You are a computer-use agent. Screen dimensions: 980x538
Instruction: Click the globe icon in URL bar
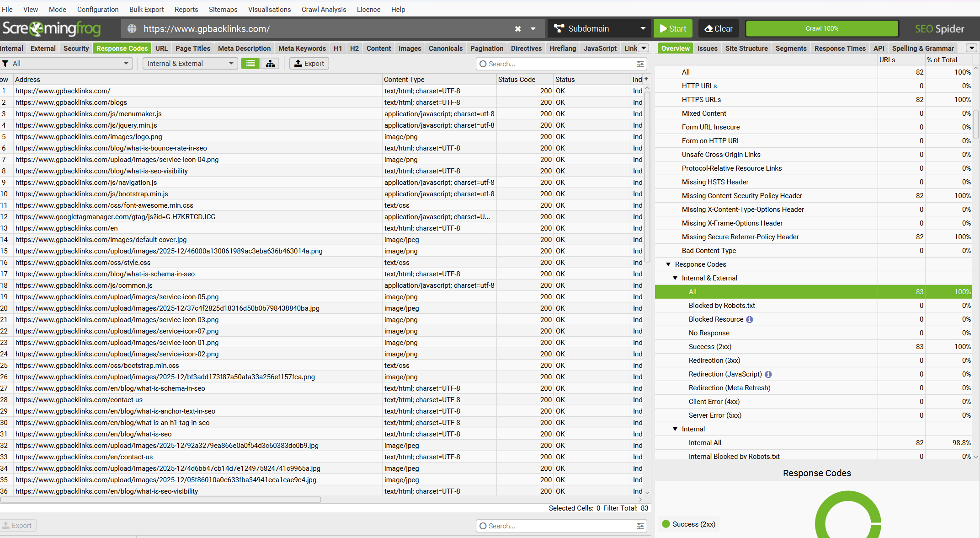click(132, 29)
